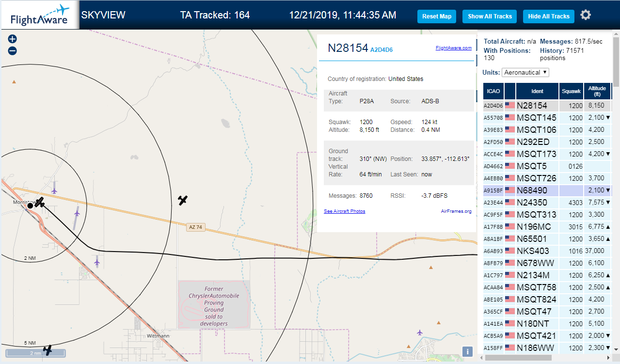Open the A2D4D6 ICAO hex link
620x364 pixels.
[382, 49]
